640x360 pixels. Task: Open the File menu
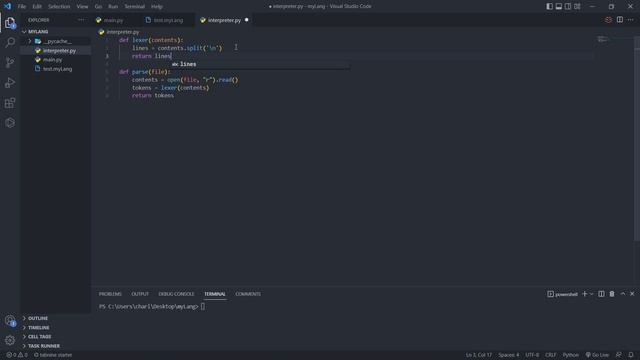click(x=22, y=7)
